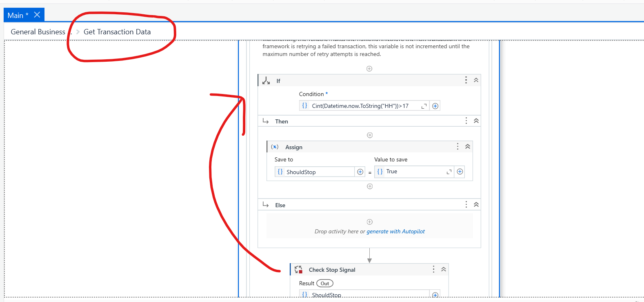This screenshot has height=302, width=644.
Task: Open the Check Stop Signal options menu
Action: coord(433,269)
